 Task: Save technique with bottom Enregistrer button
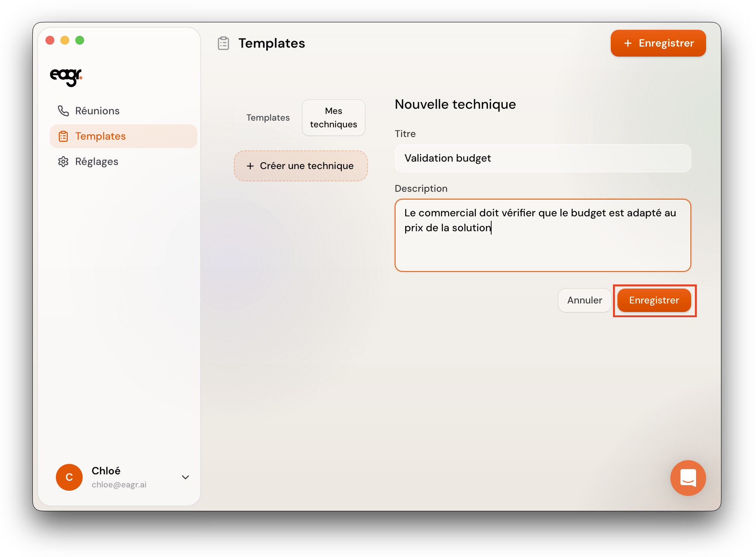coord(654,300)
